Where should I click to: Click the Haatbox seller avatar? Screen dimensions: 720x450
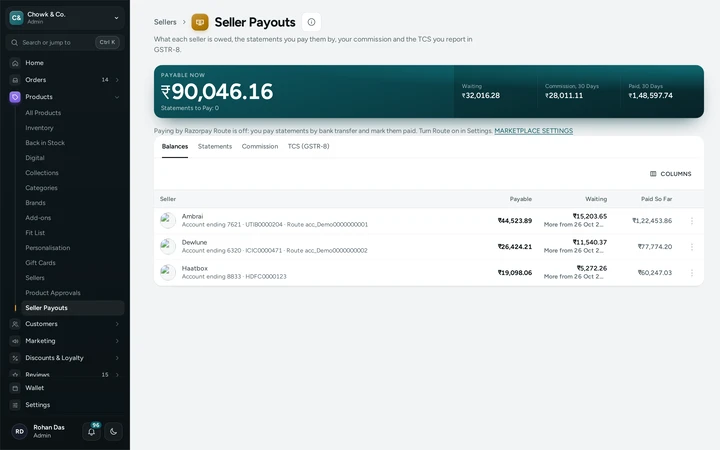pyautogui.click(x=168, y=272)
